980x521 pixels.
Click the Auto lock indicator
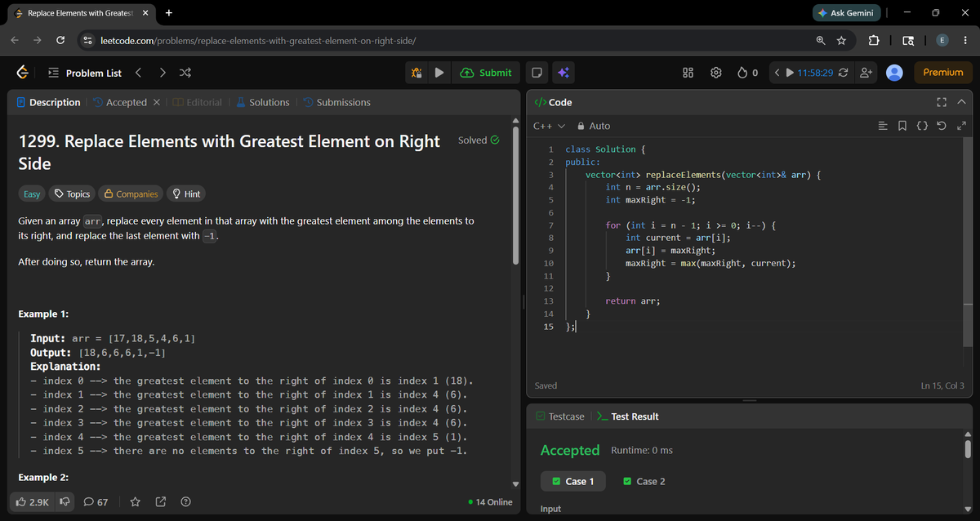(594, 126)
